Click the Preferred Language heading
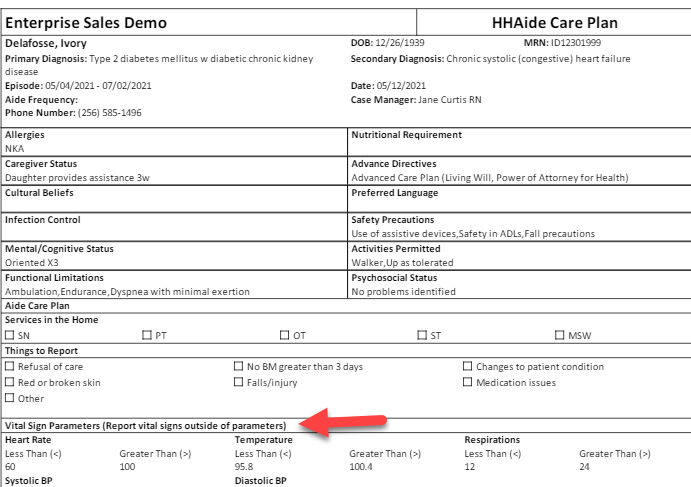691x487 pixels. (x=394, y=193)
